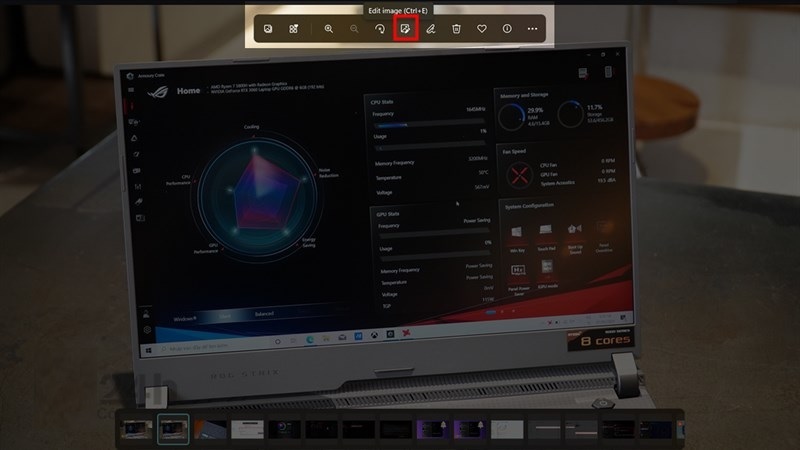Open the white dialog filmstrip thumbnail

[247, 430]
